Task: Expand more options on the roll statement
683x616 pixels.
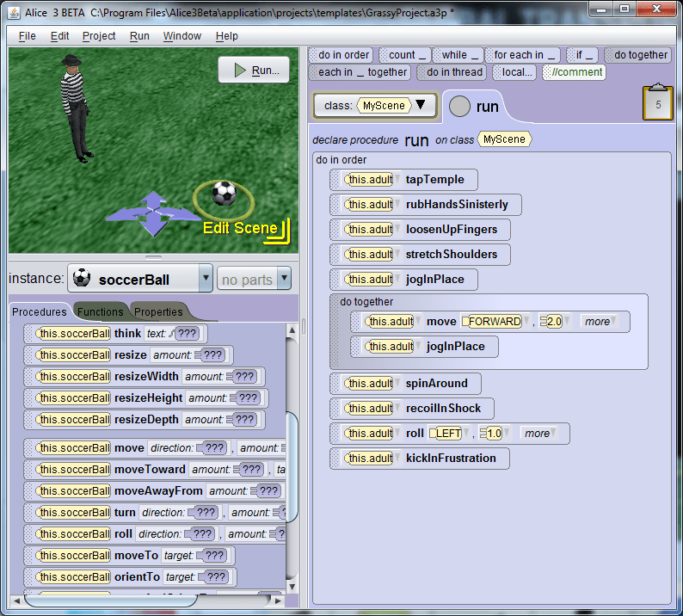Action: (x=539, y=434)
